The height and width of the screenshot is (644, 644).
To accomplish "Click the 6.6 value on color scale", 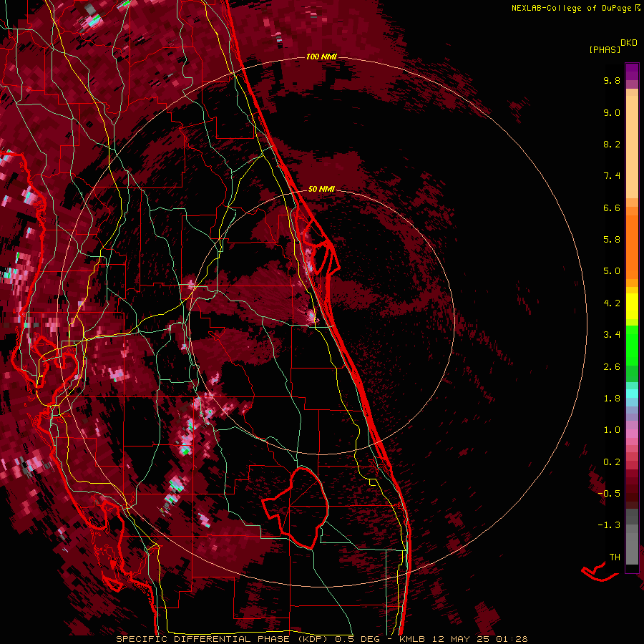I will [612, 208].
